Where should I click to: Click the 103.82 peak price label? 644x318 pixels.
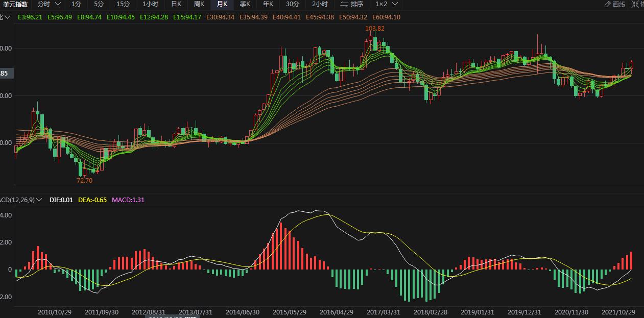coord(374,29)
